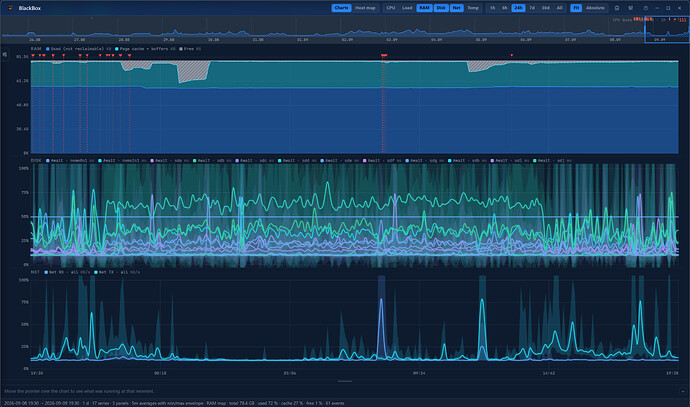Click the first Await nvme disk legend entry

pyautogui.click(x=70, y=161)
